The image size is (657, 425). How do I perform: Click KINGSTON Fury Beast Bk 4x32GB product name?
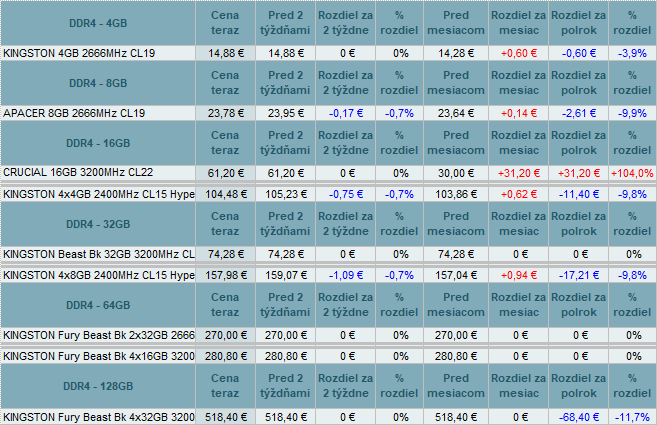point(99,417)
